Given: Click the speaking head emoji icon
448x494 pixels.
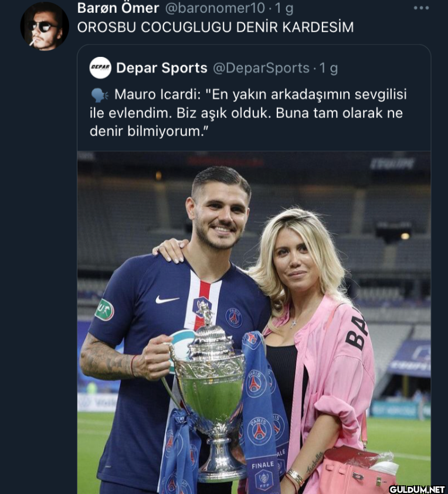Looking at the screenshot, I should (99, 95).
